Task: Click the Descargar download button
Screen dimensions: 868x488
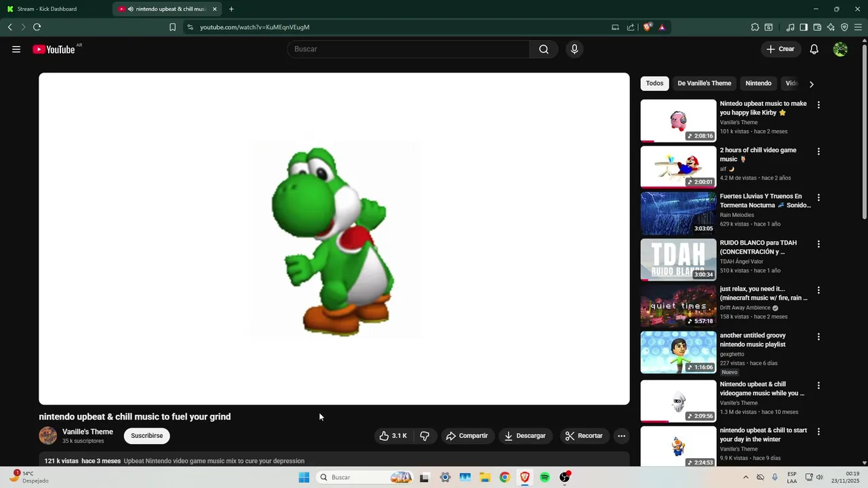Action: point(526,436)
